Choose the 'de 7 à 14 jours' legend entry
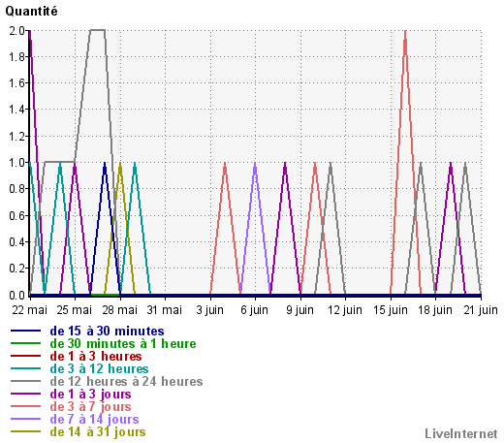Screen dimensions: 504x443 coord(94,419)
